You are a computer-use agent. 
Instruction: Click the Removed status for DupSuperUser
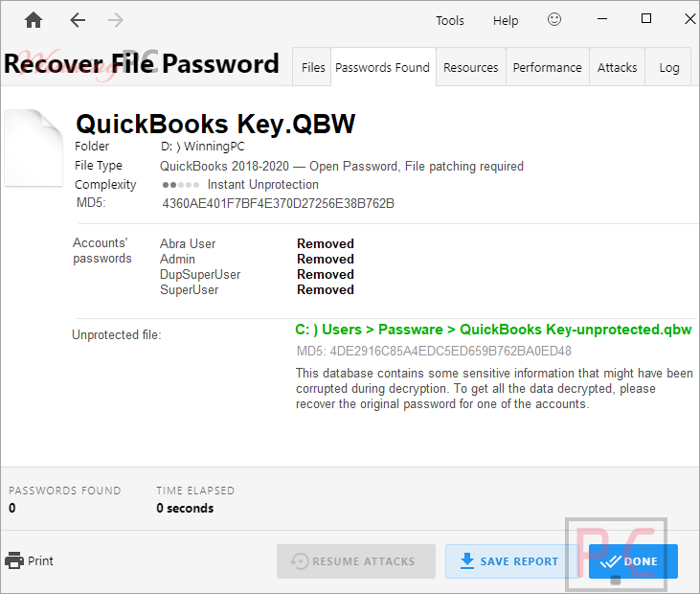click(x=326, y=275)
